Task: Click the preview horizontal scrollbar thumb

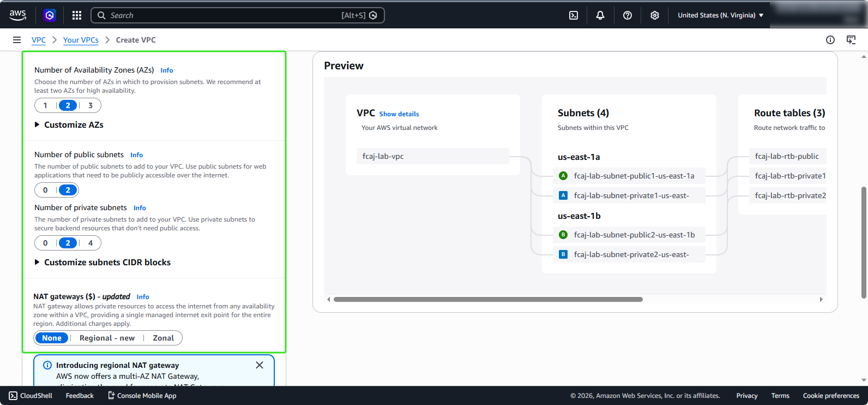Action: point(488,299)
